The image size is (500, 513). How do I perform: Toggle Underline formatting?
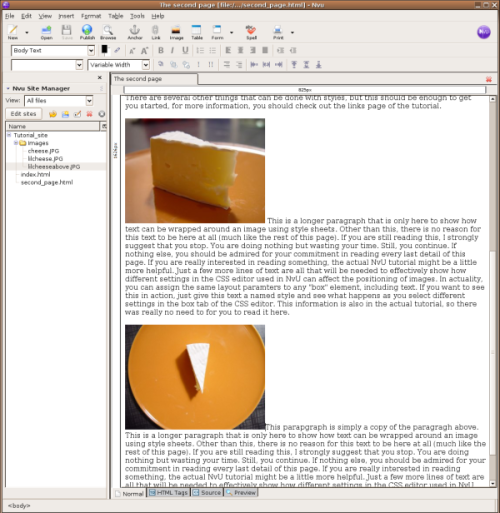[x=185, y=50]
